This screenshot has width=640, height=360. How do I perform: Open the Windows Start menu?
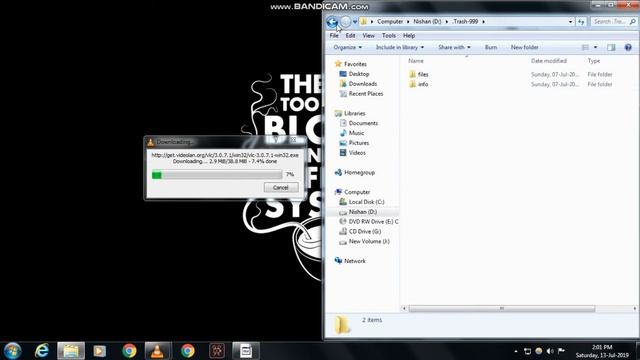(x=12, y=351)
